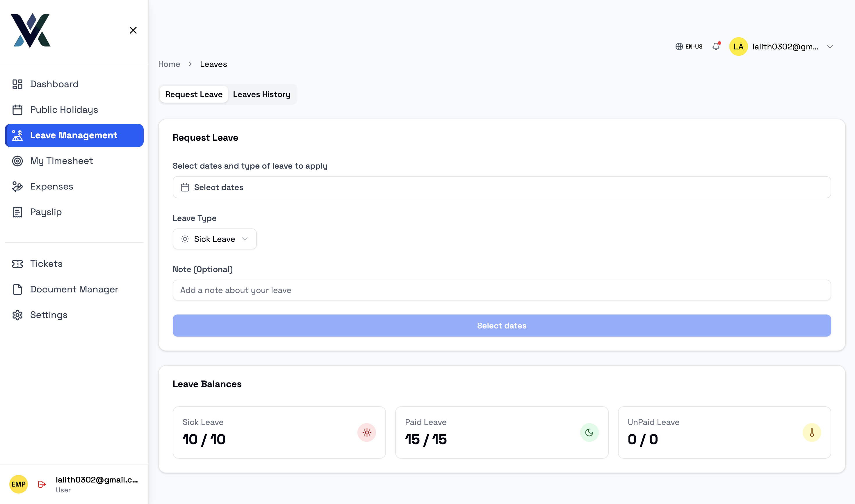
Task: Click the logout icon next to EMP
Action: (42, 484)
